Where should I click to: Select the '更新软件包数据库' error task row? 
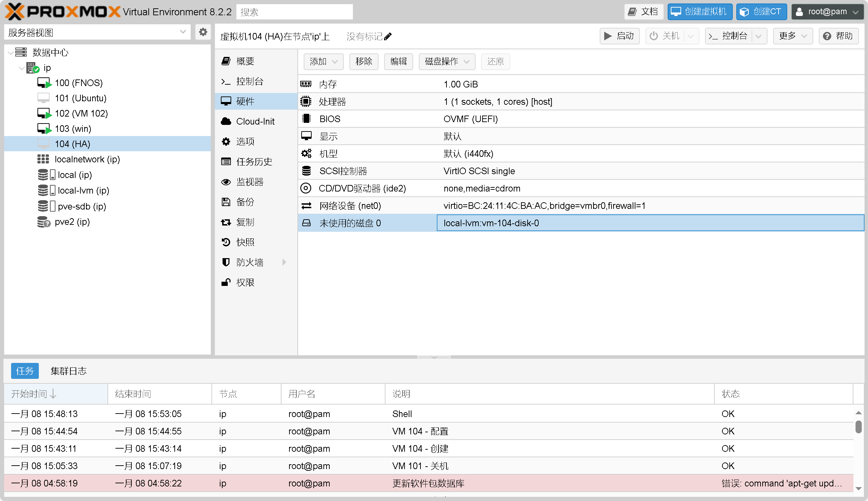pyautogui.click(x=428, y=483)
